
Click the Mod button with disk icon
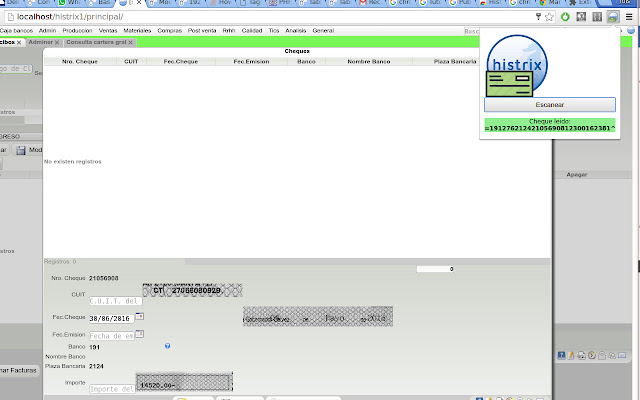pos(28,150)
